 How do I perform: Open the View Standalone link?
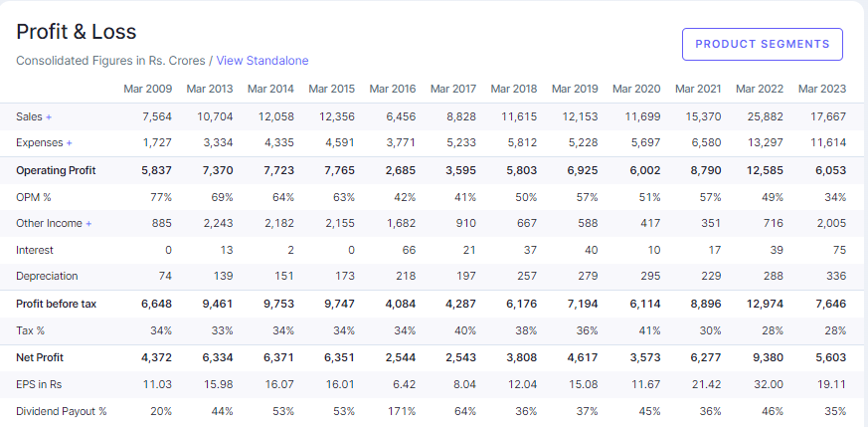point(262,61)
